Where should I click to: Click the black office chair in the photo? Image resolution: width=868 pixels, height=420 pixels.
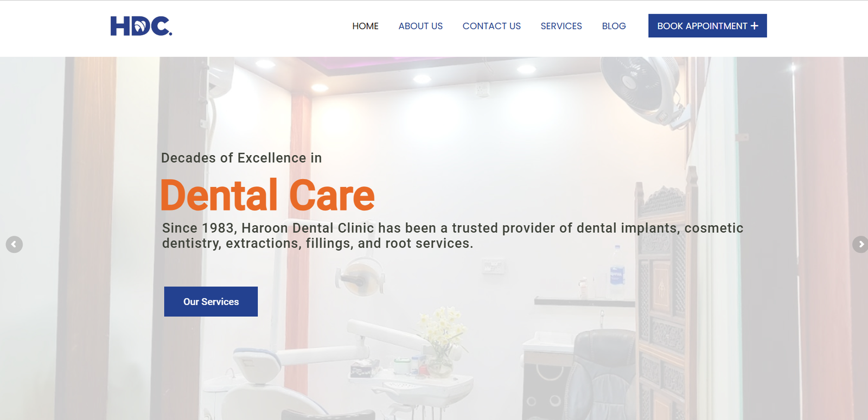tap(602, 374)
